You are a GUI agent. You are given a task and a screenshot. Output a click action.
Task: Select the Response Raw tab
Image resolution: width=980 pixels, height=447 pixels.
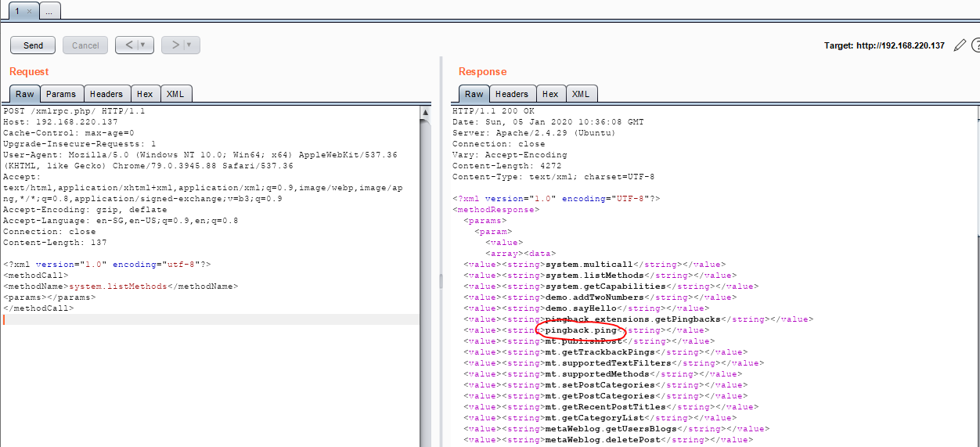click(x=474, y=94)
